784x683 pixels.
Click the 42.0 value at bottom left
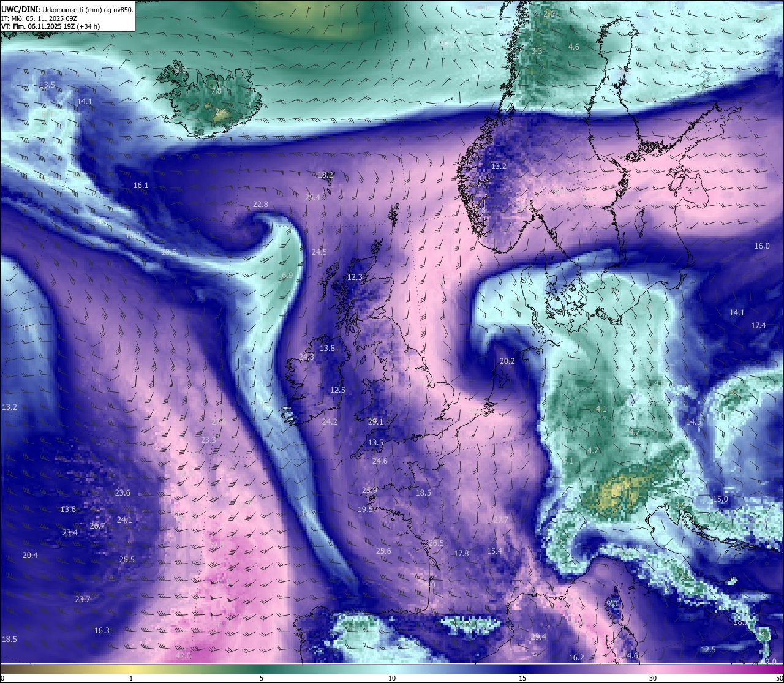pos(183,655)
